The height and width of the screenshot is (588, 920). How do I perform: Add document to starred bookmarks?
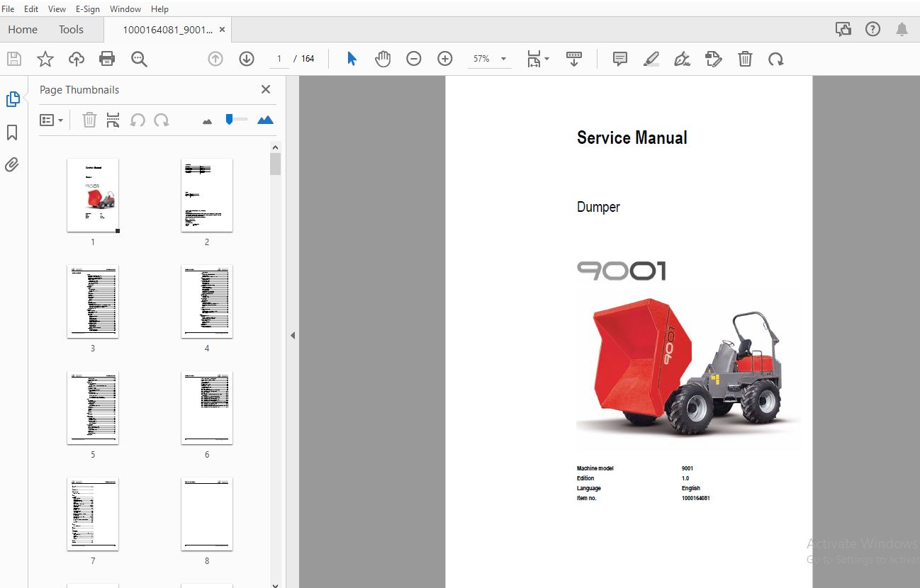click(45, 59)
